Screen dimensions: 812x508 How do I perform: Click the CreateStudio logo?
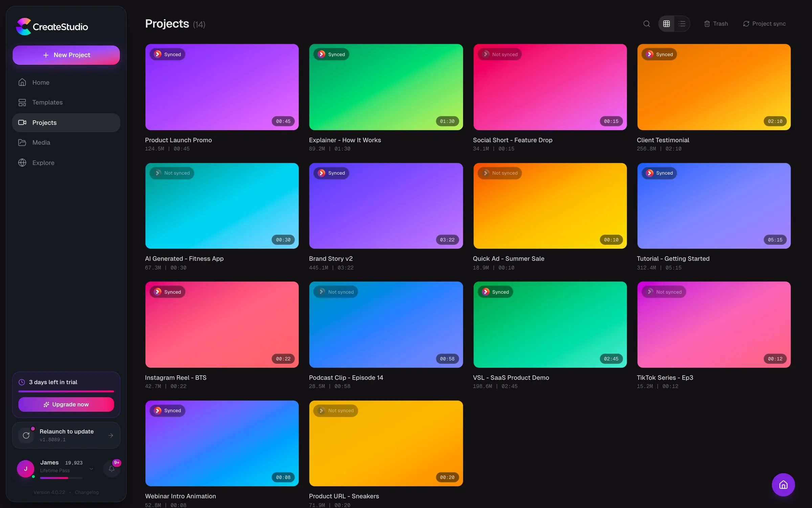click(x=52, y=26)
